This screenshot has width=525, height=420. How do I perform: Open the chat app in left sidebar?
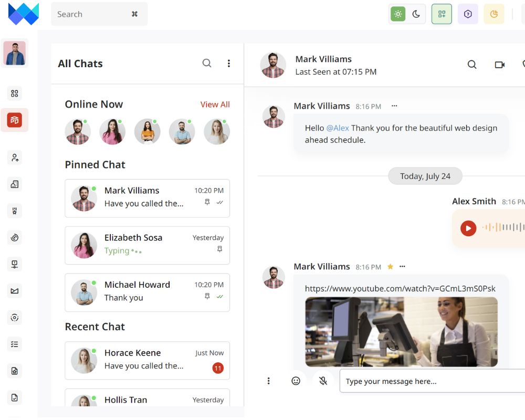[x=15, y=120]
